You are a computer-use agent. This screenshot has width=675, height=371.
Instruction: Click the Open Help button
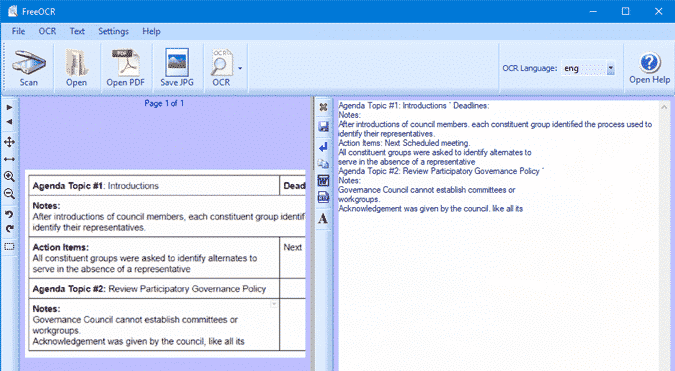pyautogui.click(x=650, y=68)
